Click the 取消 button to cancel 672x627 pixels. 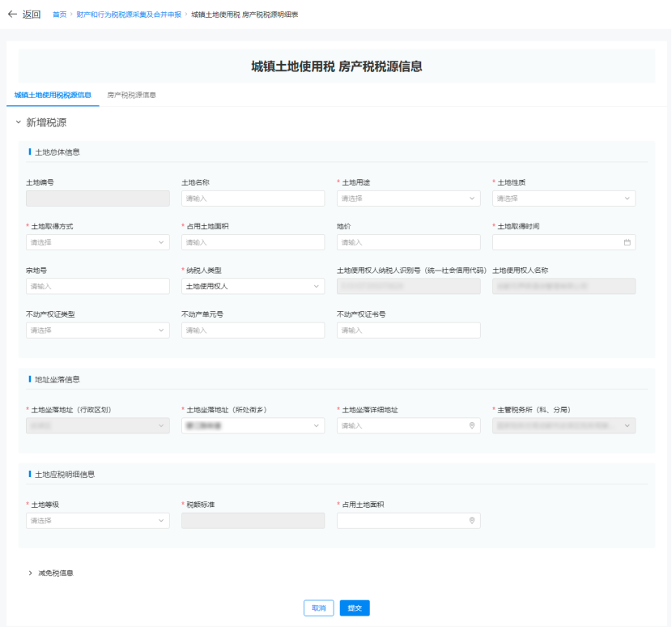coord(318,608)
